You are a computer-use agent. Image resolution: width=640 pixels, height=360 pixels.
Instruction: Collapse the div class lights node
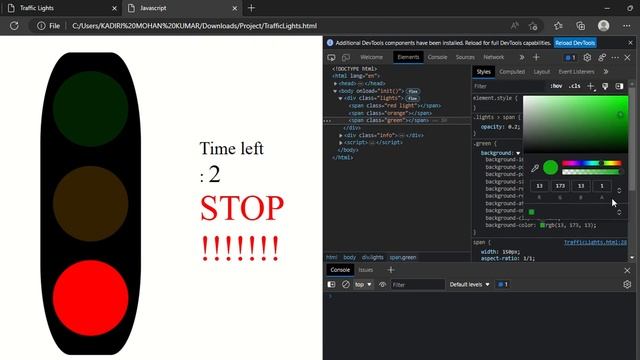click(340, 98)
